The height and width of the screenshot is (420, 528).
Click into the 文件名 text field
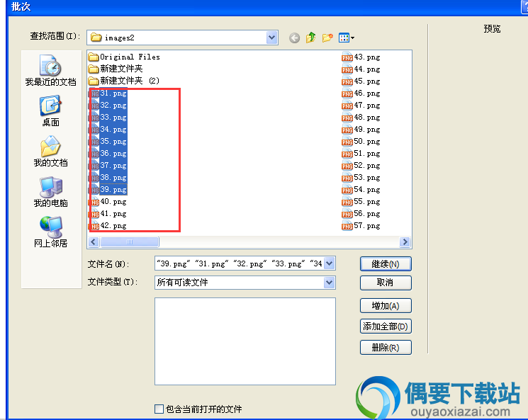point(240,263)
